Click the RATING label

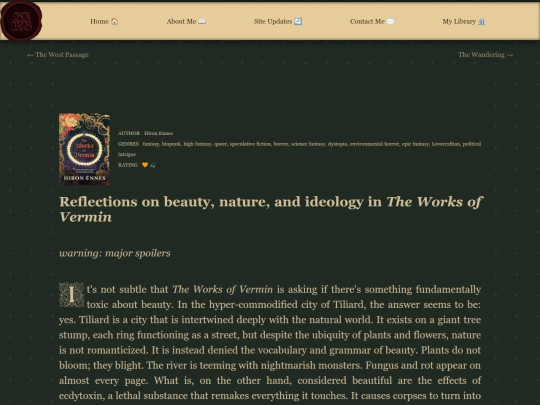[128, 165]
